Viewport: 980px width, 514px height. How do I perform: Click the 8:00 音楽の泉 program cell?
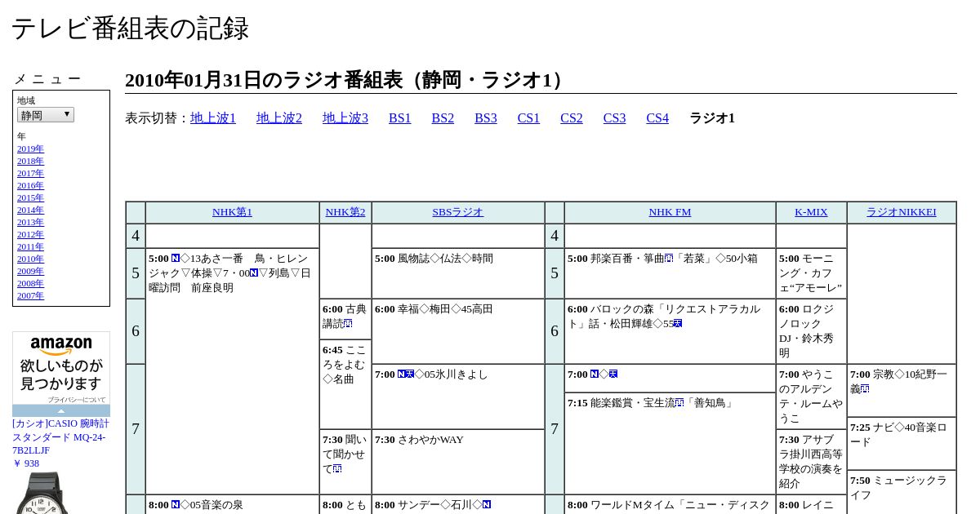pos(232,504)
